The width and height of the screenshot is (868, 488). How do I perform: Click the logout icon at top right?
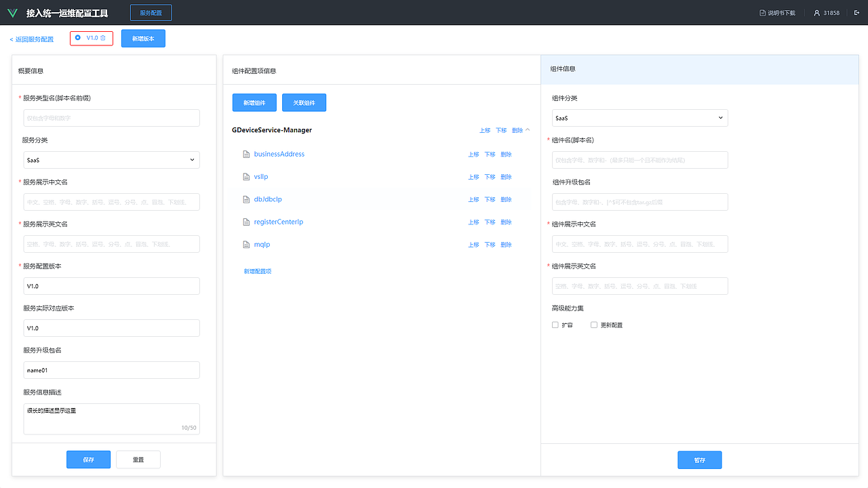click(x=856, y=13)
